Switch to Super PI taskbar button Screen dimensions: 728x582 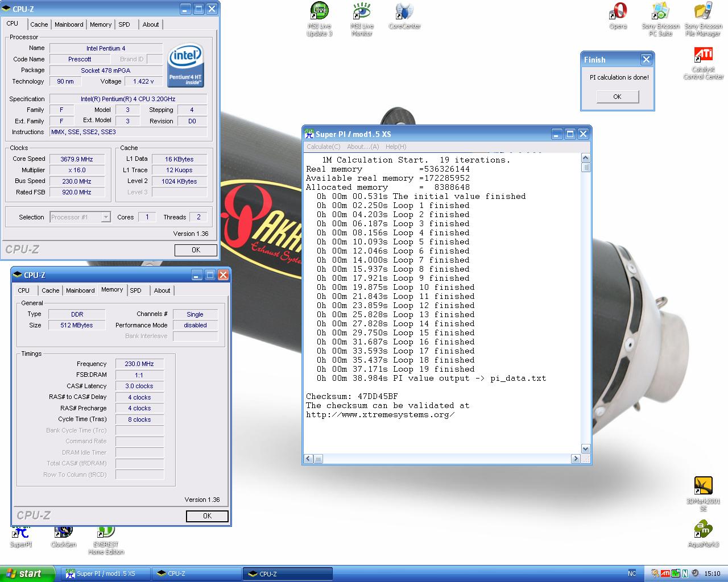pos(106,573)
